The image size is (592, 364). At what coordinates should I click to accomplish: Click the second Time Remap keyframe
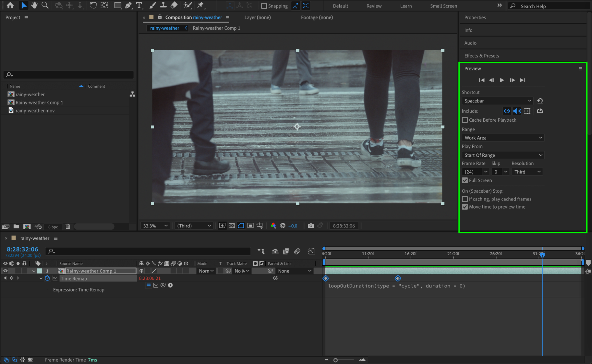[398, 278]
